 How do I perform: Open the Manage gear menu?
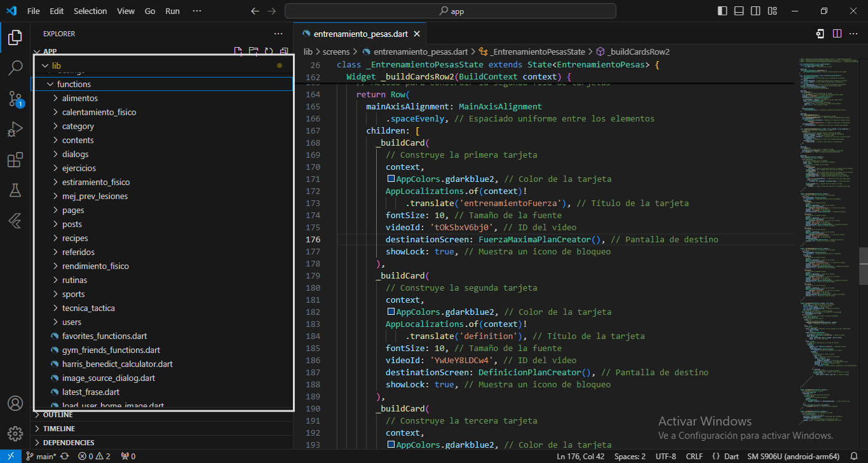[15, 434]
